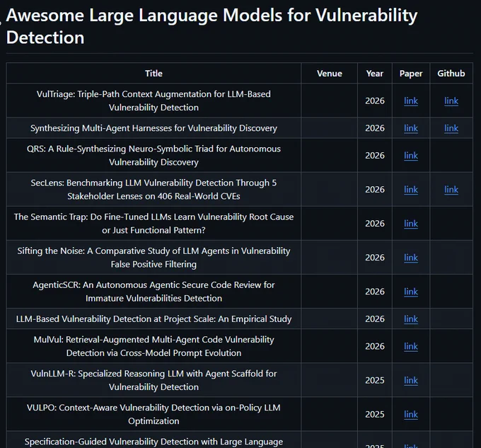Select the VulnLLM-R title cell
The height and width of the screenshot is (448, 481).
(x=153, y=380)
